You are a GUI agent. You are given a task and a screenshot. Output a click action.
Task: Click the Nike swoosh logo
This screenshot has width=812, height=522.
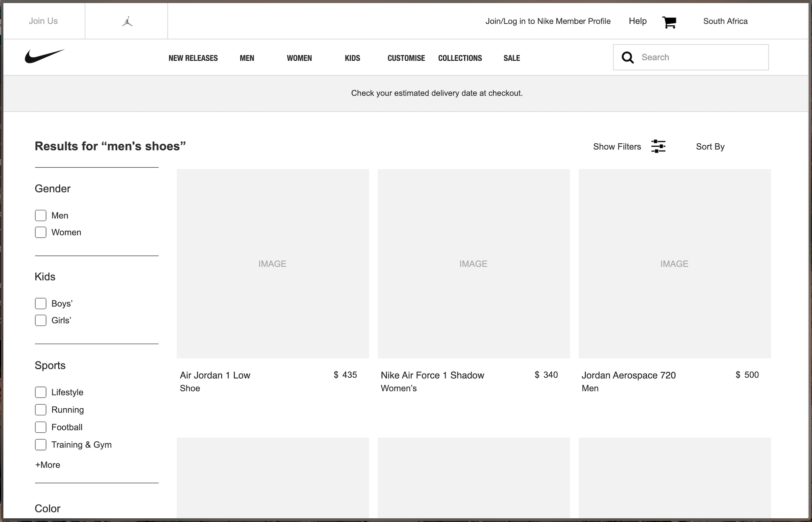pyautogui.click(x=45, y=56)
